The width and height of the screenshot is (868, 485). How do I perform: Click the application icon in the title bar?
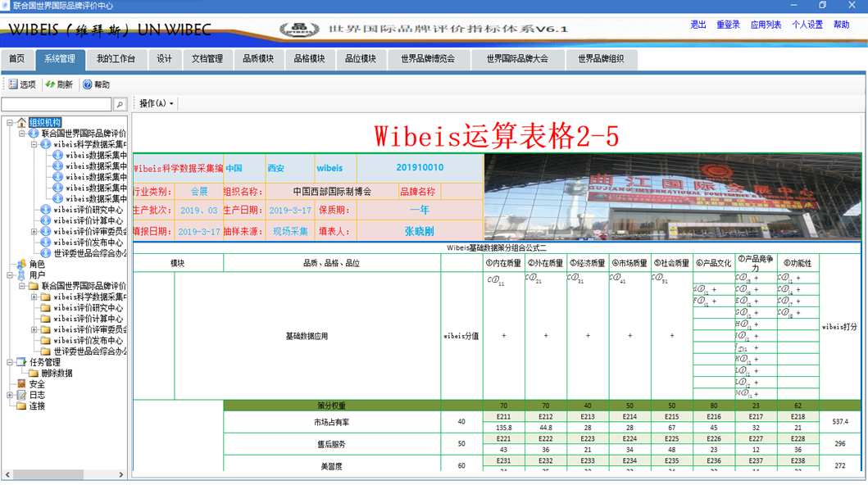click(6, 6)
